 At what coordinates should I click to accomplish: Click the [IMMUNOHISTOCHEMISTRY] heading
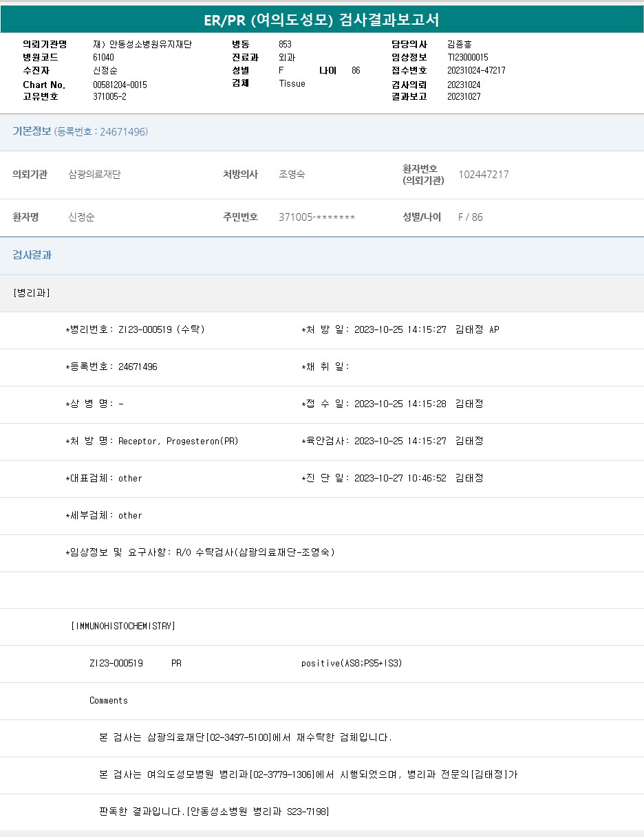(123, 626)
